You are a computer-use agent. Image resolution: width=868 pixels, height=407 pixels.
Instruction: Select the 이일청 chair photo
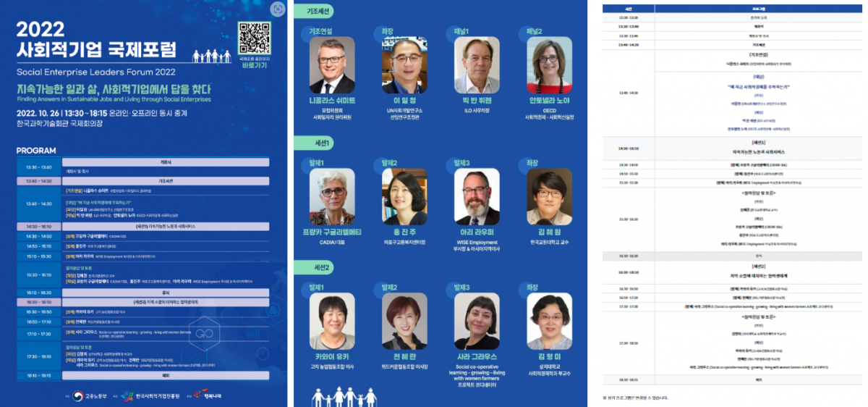tap(404, 65)
